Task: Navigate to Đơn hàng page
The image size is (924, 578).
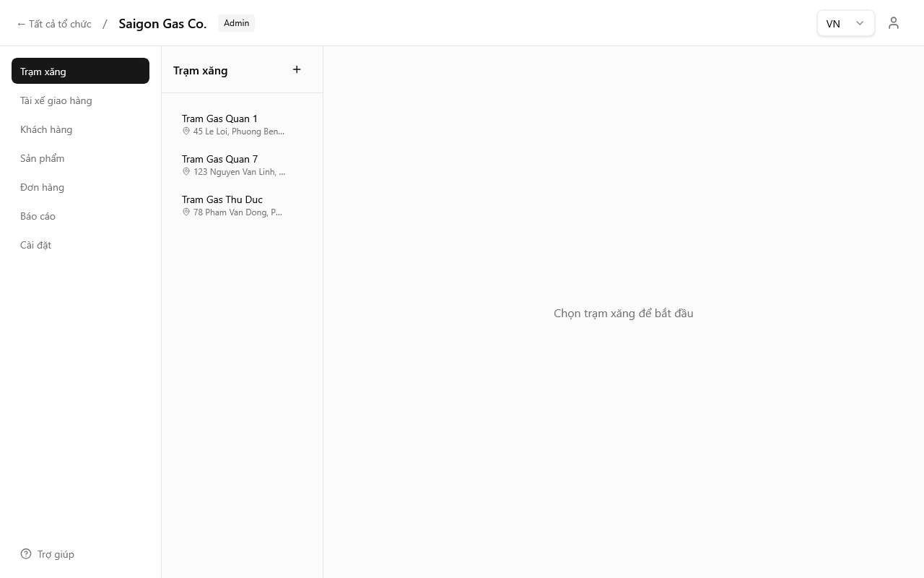Action: (43, 187)
